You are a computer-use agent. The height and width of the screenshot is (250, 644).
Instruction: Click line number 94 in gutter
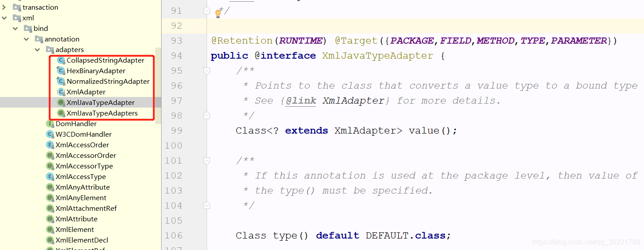176,56
